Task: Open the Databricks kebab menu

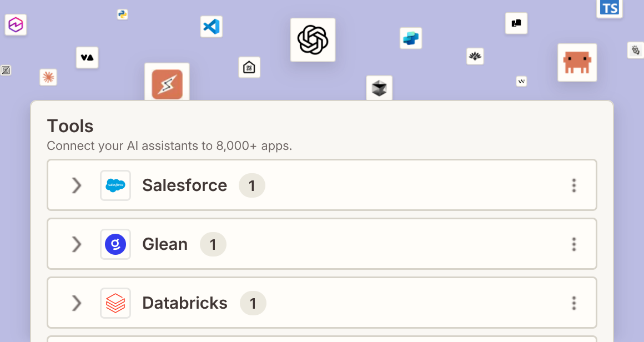Action: point(573,303)
